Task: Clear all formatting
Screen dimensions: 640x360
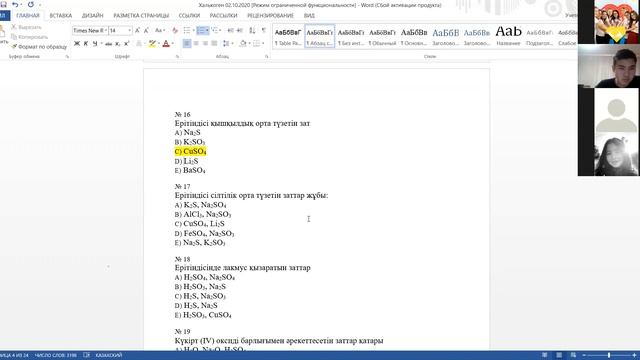Action: click(175, 31)
